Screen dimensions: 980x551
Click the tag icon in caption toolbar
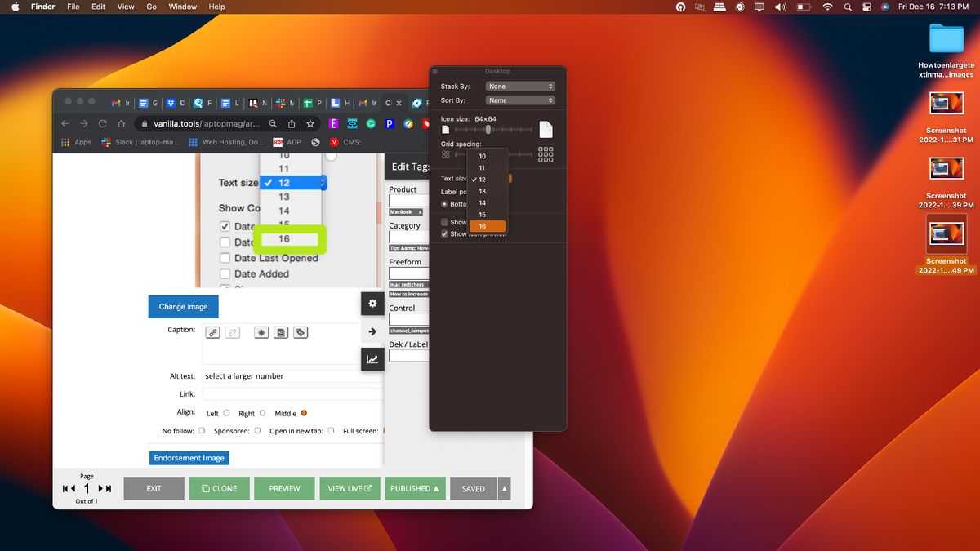pos(301,332)
